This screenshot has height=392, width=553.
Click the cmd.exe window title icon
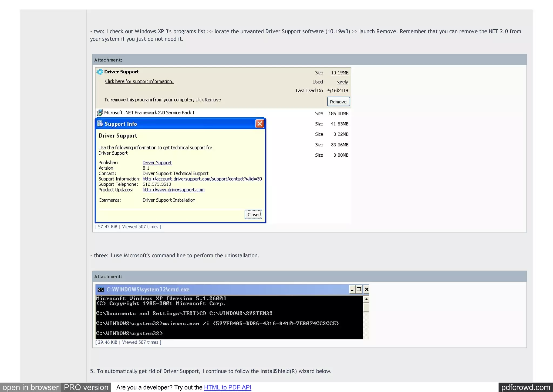[x=101, y=289]
